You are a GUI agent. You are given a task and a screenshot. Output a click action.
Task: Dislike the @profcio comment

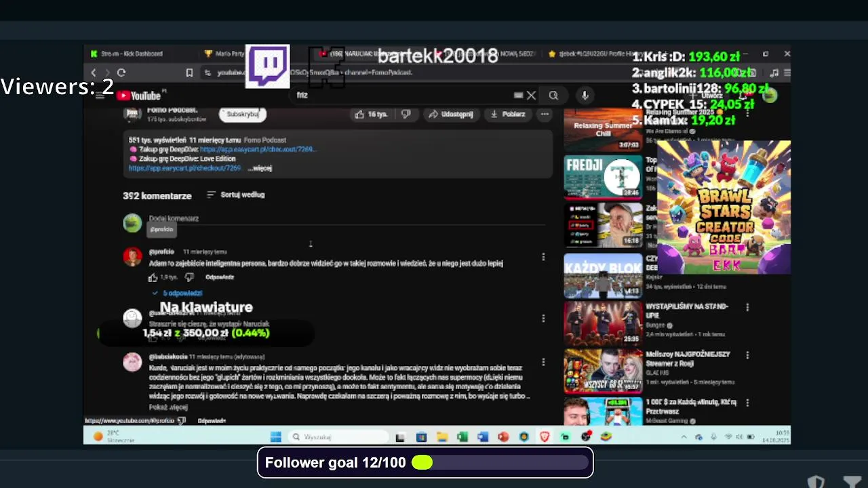click(189, 277)
